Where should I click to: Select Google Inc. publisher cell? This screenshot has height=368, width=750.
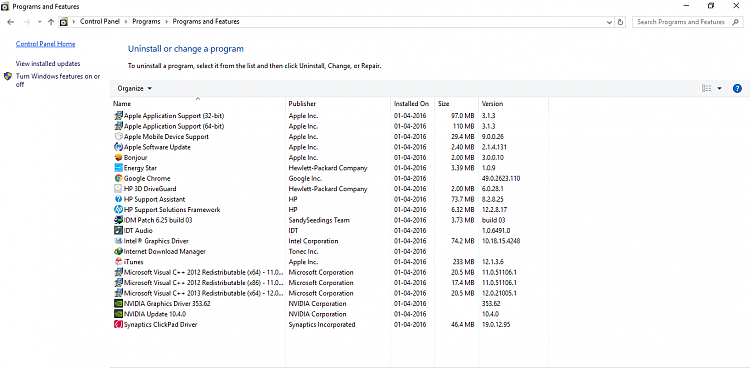[x=305, y=178]
